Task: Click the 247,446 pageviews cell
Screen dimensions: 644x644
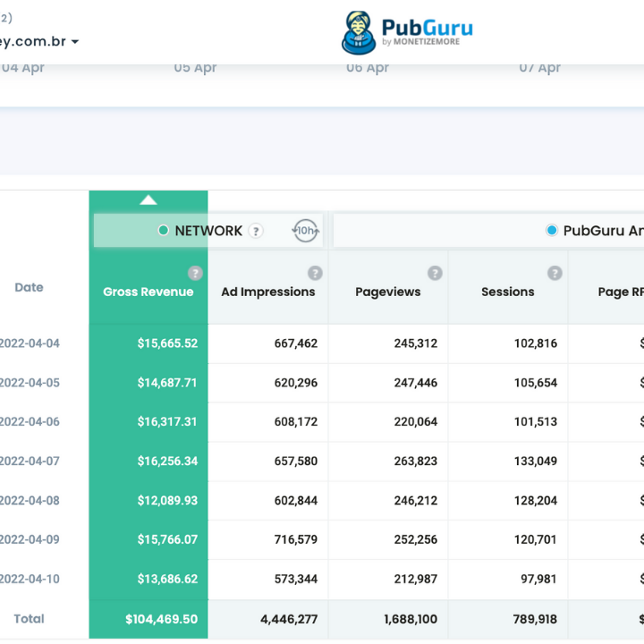Action: [x=416, y=383]
